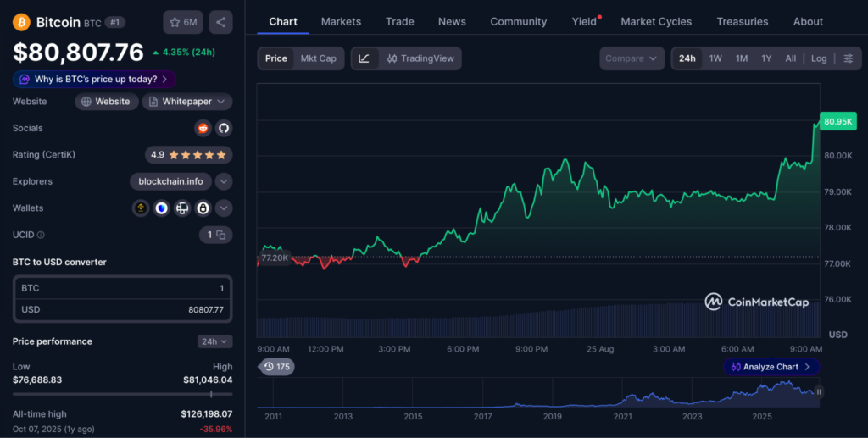868x438 pixels.
Task: Expand the Explorers list chevron
Action: coord(224,181)
